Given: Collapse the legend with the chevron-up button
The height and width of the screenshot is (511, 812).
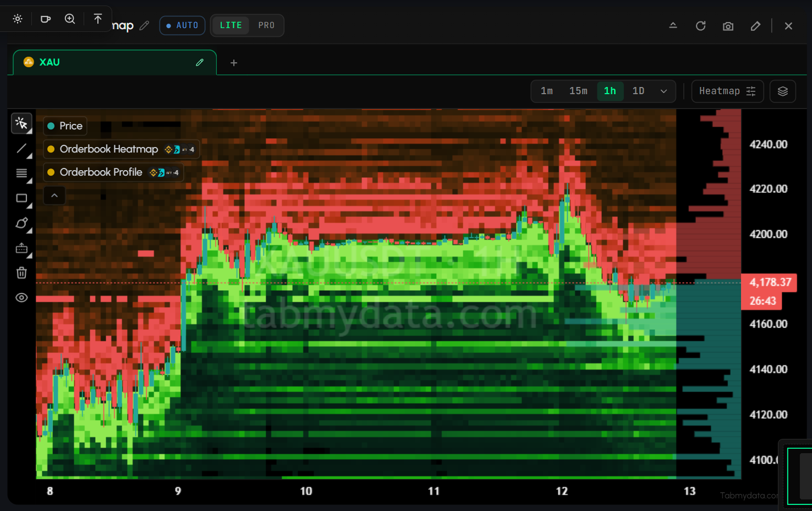Looking at the screenshot, I should 54,195.
